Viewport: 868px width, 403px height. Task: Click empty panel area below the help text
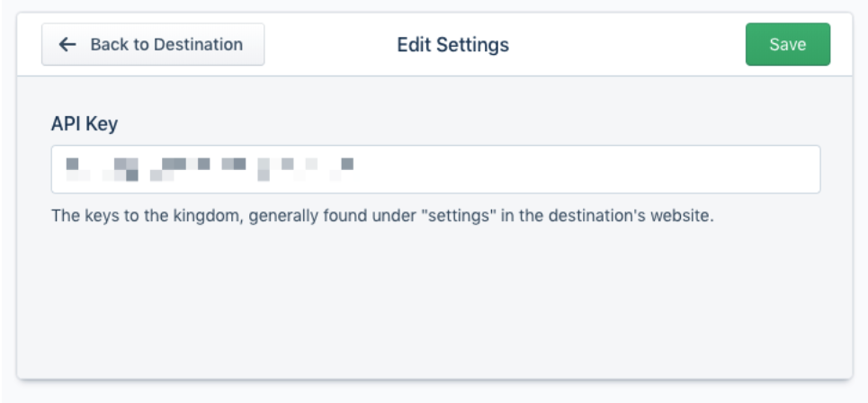click(432, 306)
